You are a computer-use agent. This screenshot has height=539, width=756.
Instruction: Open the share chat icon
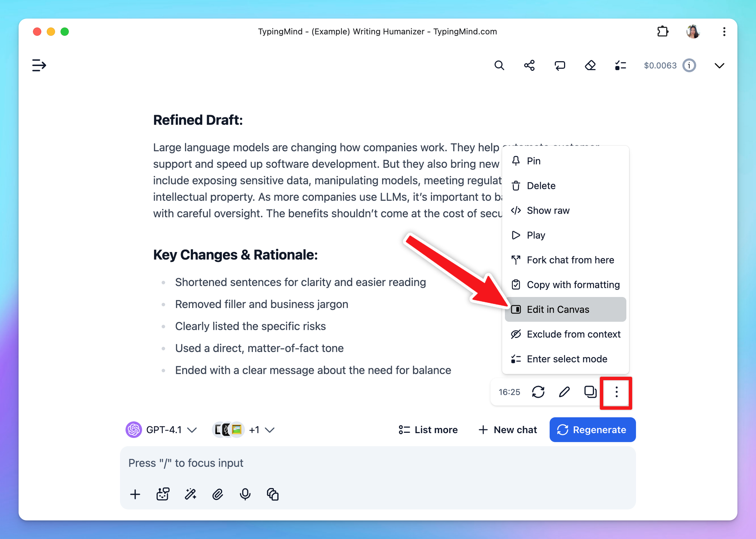(x=529, y=65)
